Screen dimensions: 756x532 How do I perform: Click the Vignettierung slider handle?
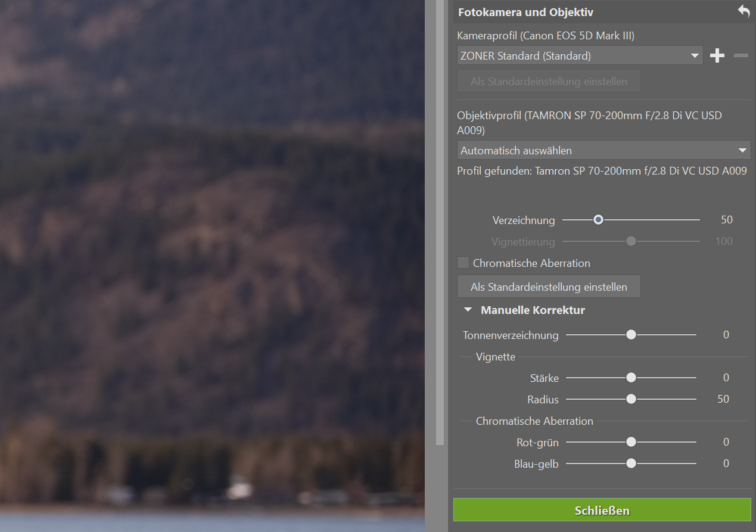[631, 241]
